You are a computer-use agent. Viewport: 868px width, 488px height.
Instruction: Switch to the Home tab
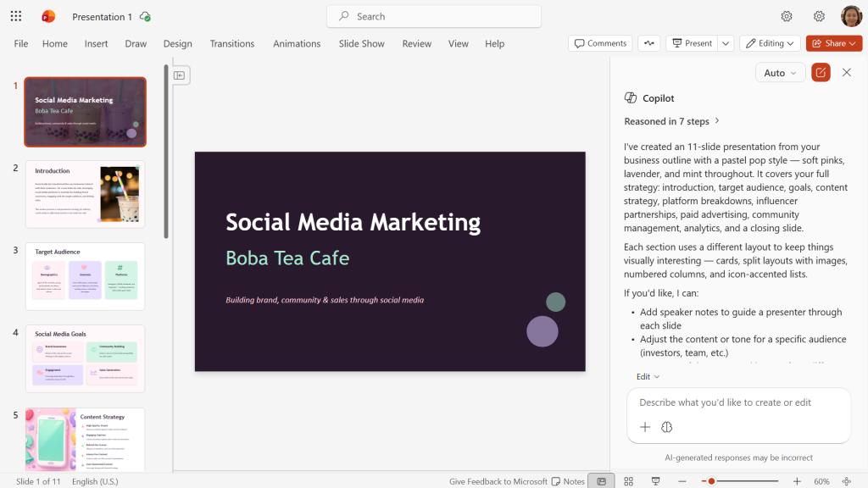55,43
